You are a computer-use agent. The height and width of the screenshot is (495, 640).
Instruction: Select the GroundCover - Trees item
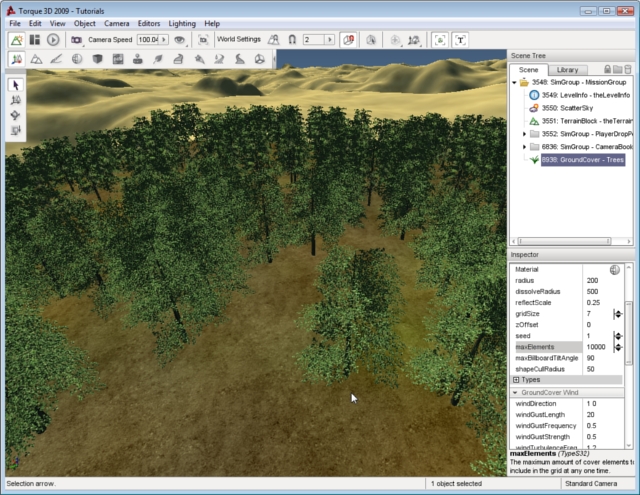(582, 159)
